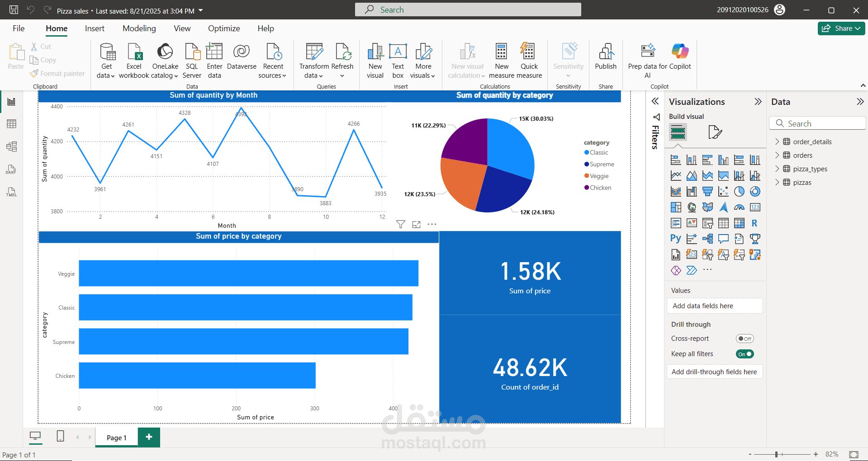Toggle Chicken in the category legend
This screenshot has width=868, height=461.
[x=598, y=188]
